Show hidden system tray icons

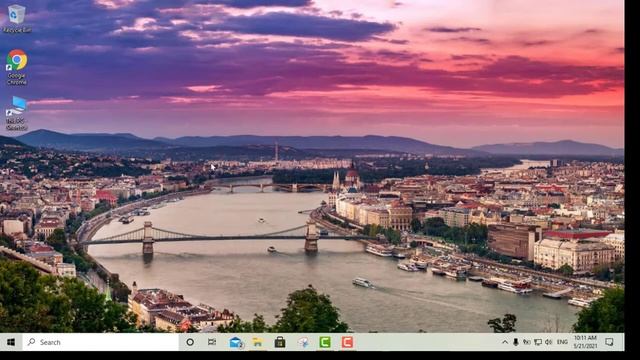click(x=505, y=342)
